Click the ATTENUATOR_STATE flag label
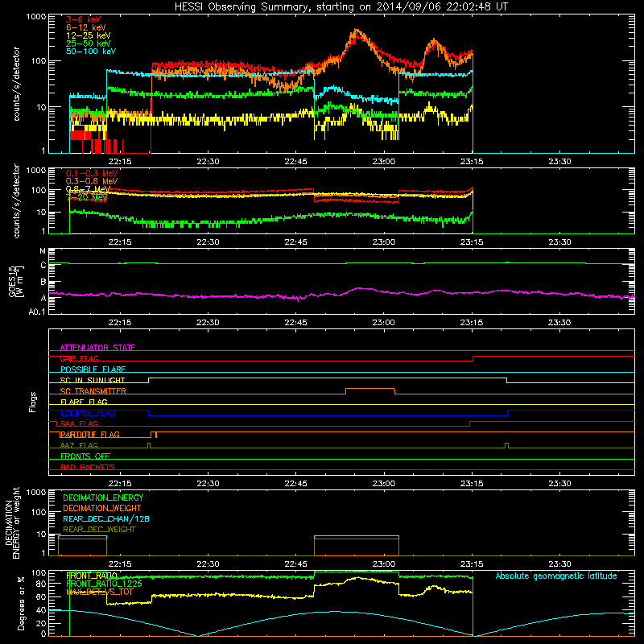 [x=97, y=348]
